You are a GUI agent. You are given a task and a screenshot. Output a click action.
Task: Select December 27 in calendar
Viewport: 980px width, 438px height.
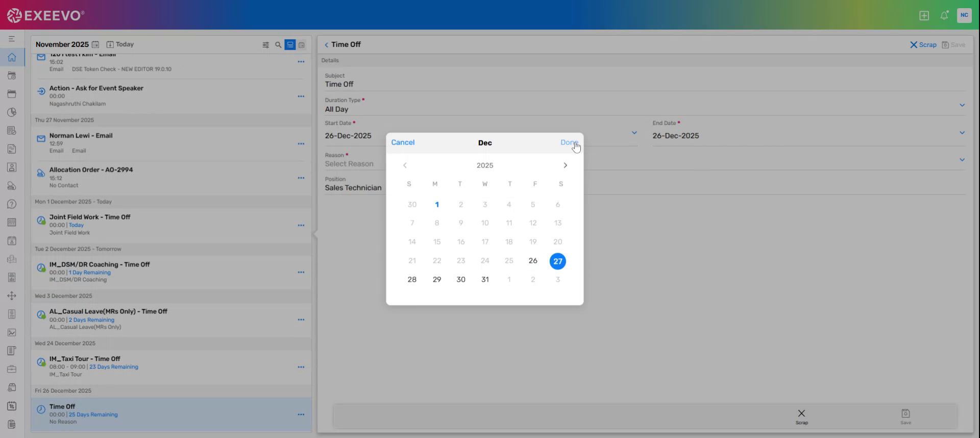pos(557,261)
